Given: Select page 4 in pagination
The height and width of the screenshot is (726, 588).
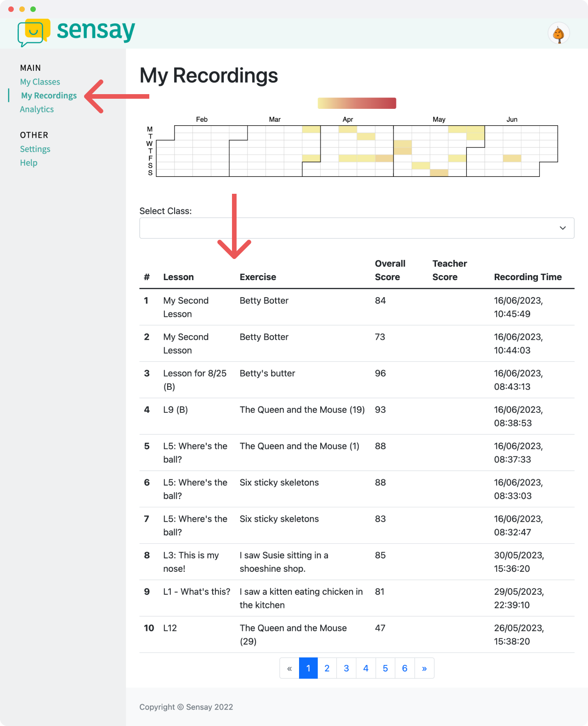Looking at the screenshot, I should 366,668.
